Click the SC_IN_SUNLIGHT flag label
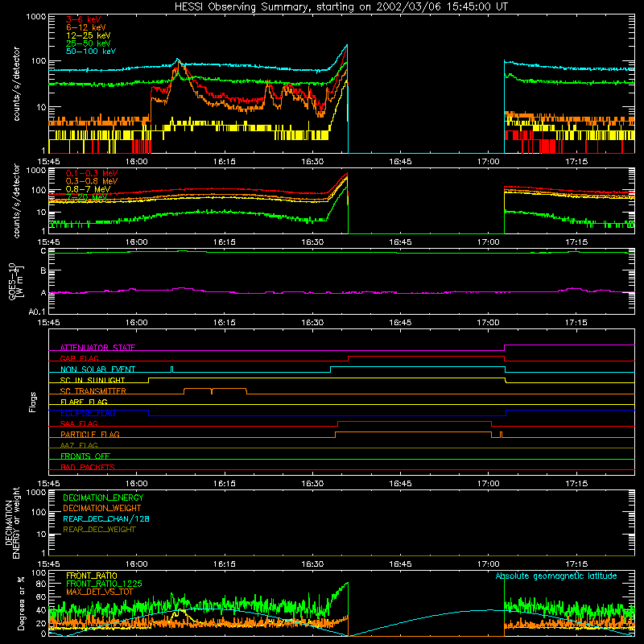 [x=93, y=380]
